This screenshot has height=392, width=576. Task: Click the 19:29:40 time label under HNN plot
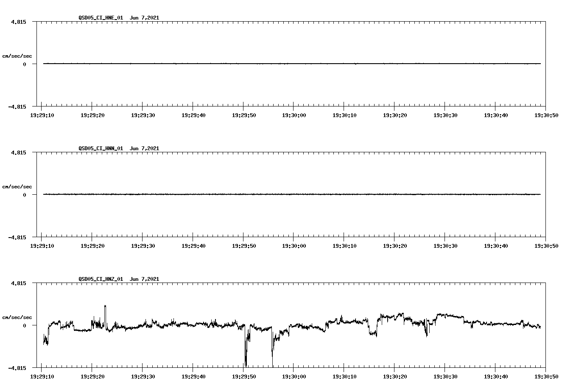pos(193,246)
